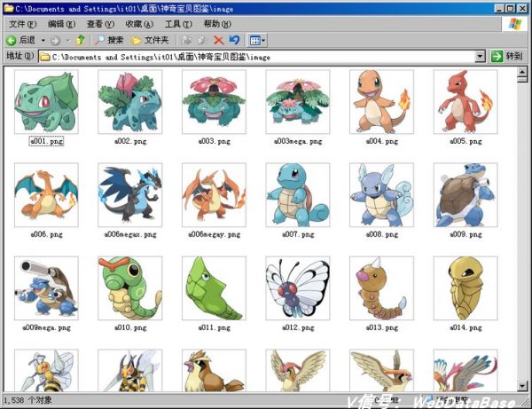This screenshot has width=532, height=409.
Task: Click the a005.png file name label
Action: 465,141
